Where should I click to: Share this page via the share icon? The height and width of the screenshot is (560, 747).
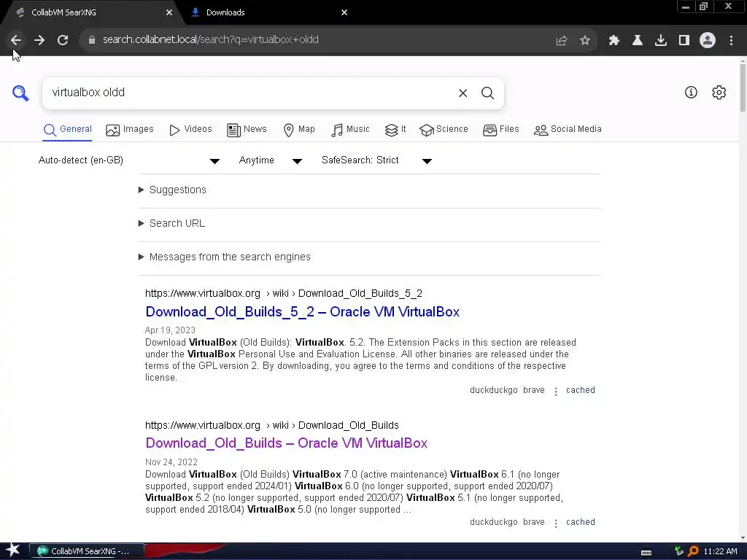tap(562, 41)
